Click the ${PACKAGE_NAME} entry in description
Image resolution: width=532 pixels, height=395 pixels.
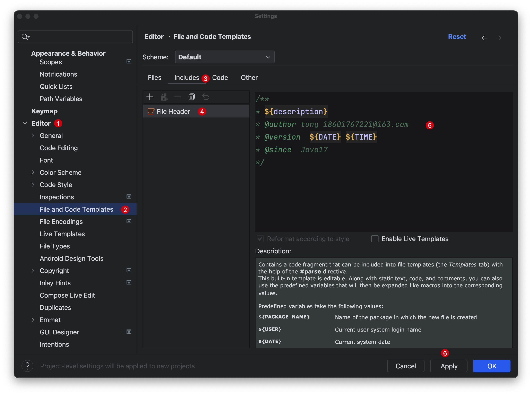coord(284,317)
